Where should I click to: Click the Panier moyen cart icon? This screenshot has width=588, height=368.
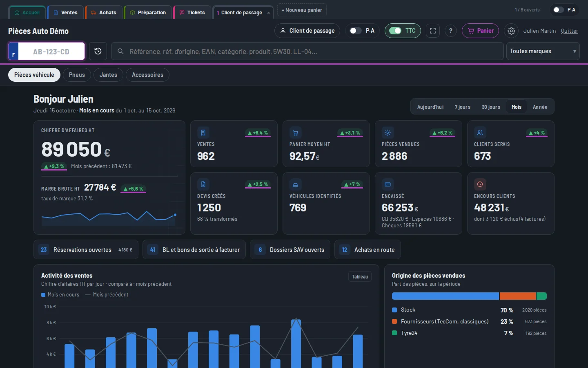[x=295, y=133]
